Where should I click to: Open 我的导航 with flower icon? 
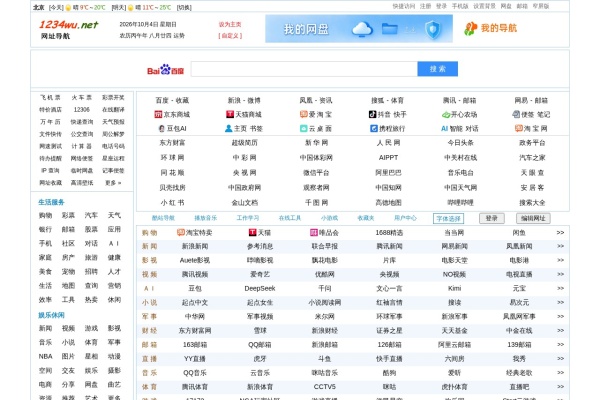tap(491, 28)
